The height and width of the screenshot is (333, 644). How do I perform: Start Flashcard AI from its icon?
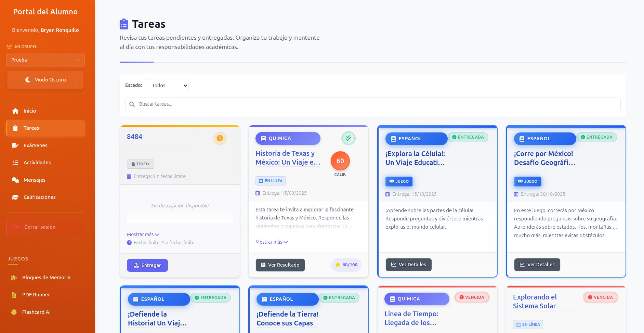14,312
